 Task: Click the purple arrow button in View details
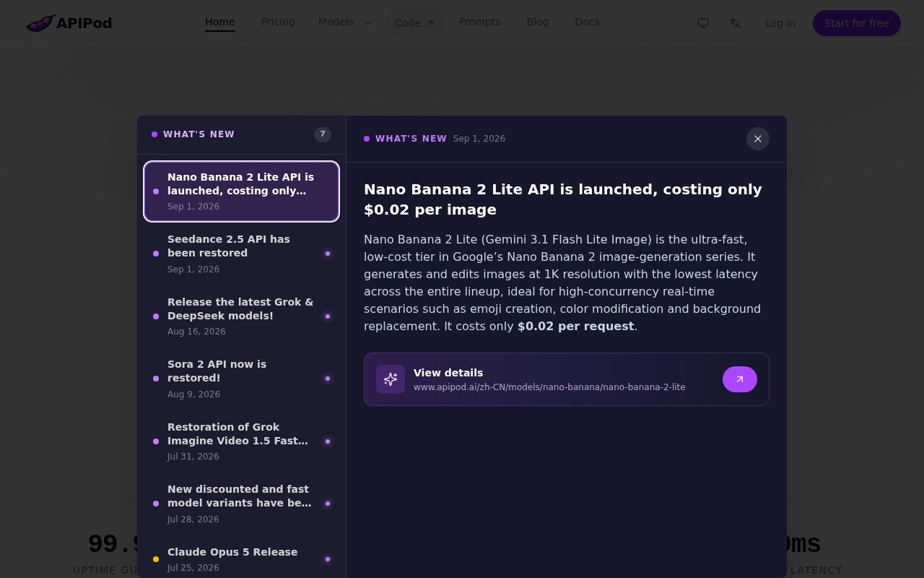point(740,379)
